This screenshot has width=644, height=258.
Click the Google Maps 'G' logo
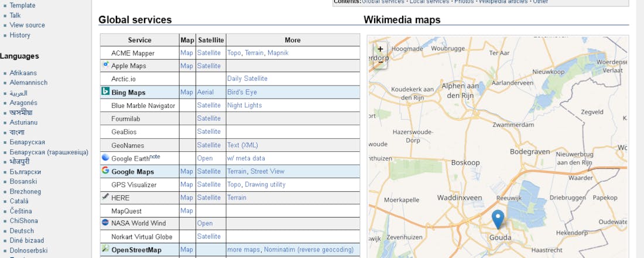tap(105, 171)
